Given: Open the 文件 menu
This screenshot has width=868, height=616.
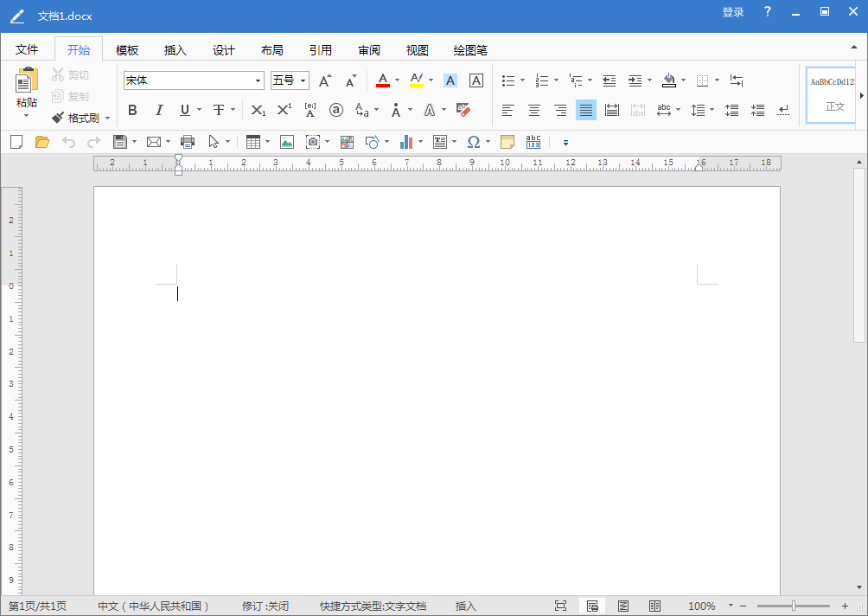Looking at the screenshot, I should (x=27, y=49).
